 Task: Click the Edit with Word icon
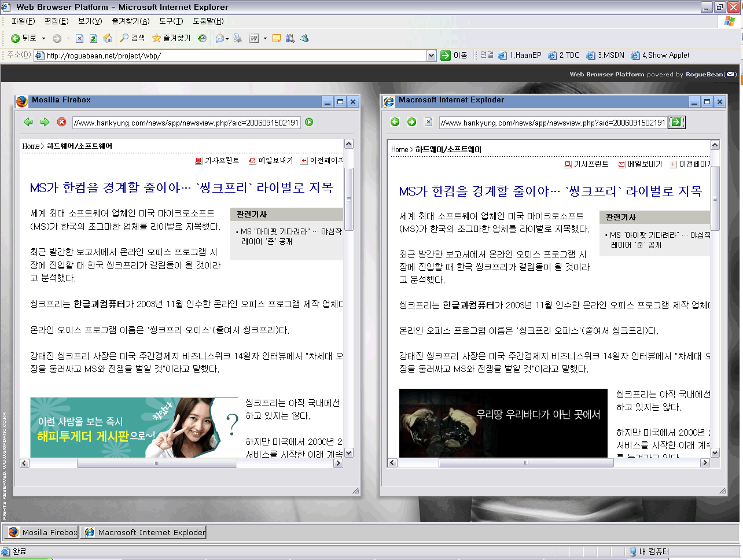point(254,38)
